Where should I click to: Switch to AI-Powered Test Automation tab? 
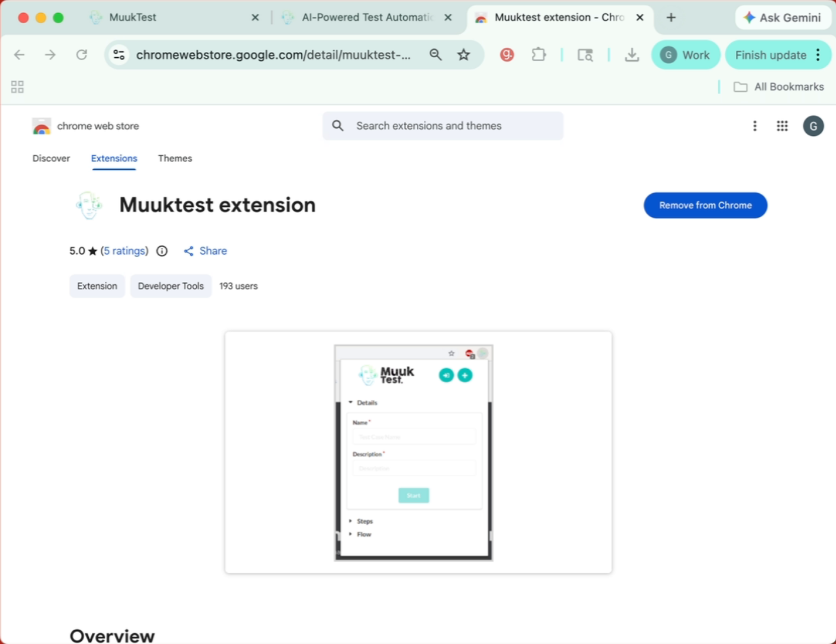pyautogui.click(x=367, y=17)
